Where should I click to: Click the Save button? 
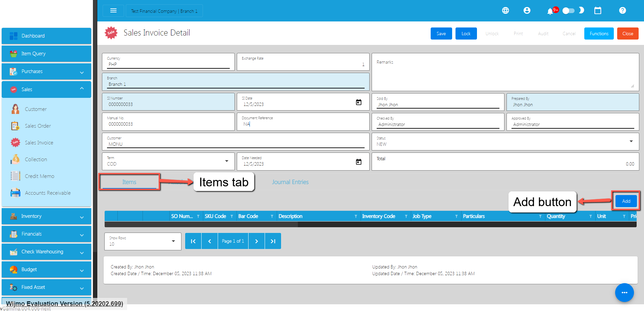441,34
